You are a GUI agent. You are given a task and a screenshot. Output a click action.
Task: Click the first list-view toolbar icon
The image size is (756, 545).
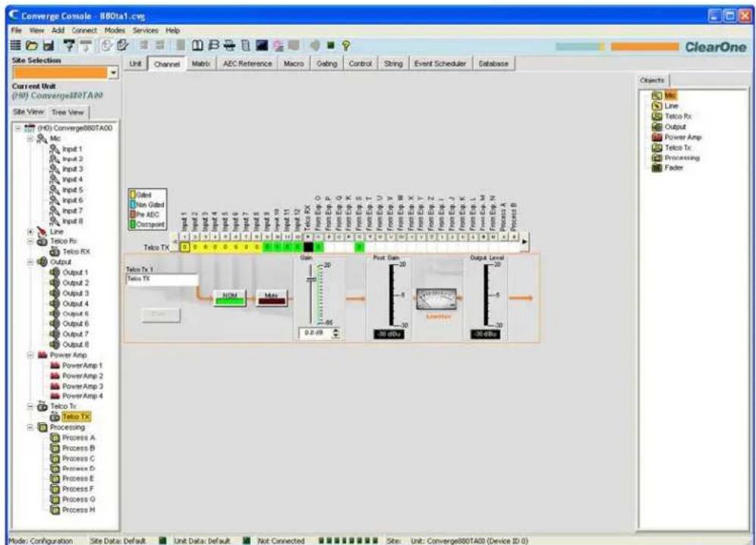click(x=15, y=46)
